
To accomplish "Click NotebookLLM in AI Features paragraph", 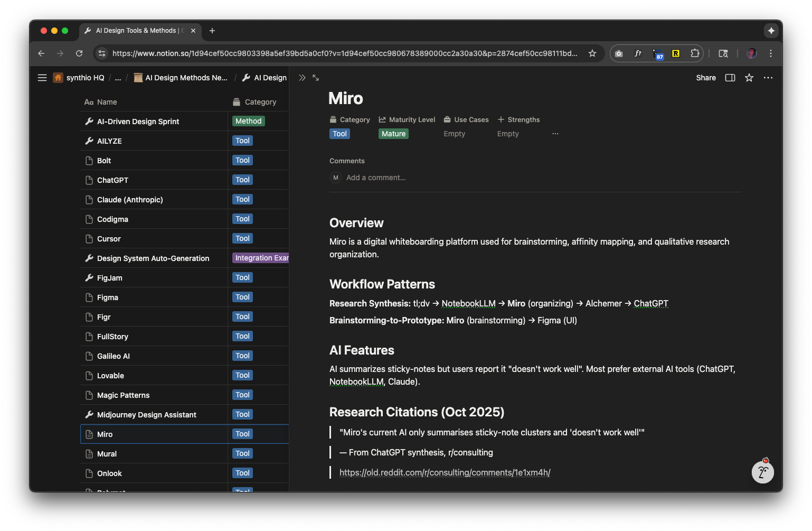I will tap(357, 381).
